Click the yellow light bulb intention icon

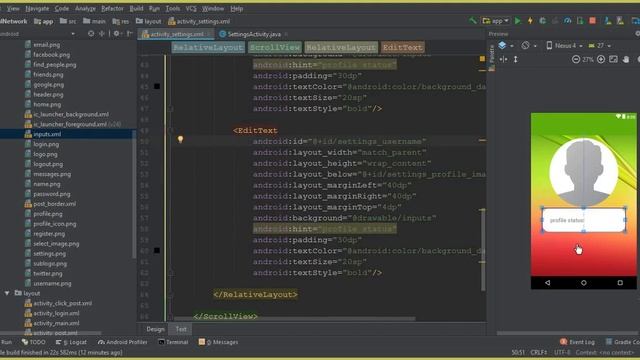tap(180, 140)
